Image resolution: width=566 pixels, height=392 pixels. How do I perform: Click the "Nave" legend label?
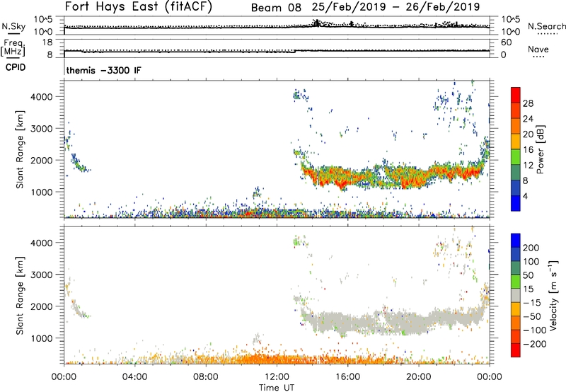click(538, 50)
